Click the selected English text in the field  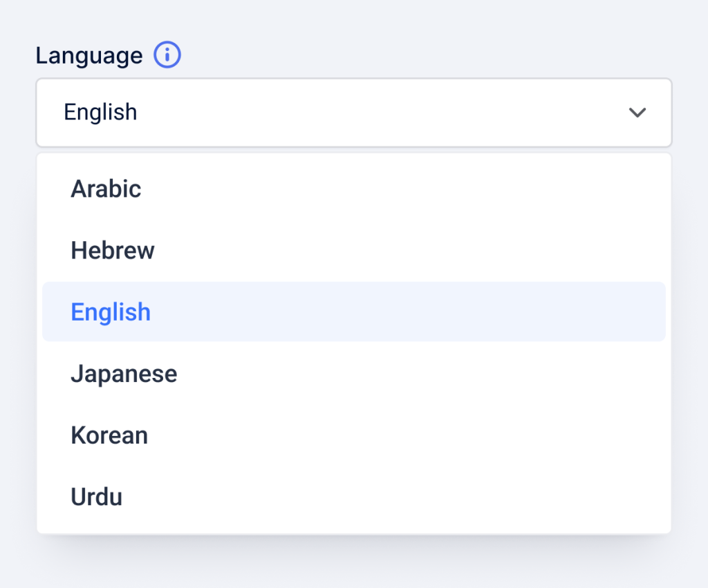[x=100, y=113]
